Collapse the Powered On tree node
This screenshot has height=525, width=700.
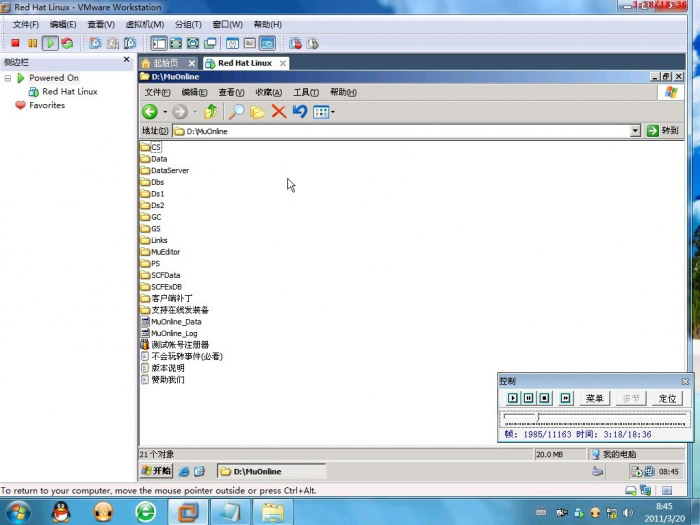8,78
